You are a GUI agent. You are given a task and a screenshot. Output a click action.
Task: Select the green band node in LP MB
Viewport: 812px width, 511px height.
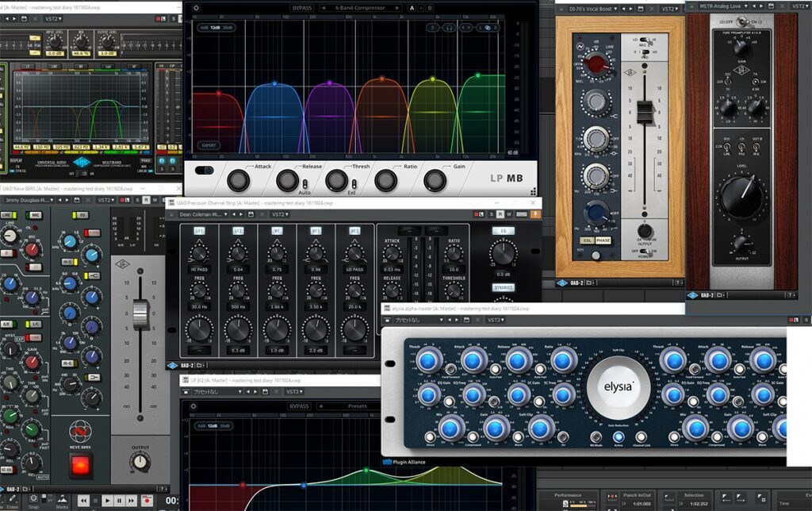click(478, 75)
